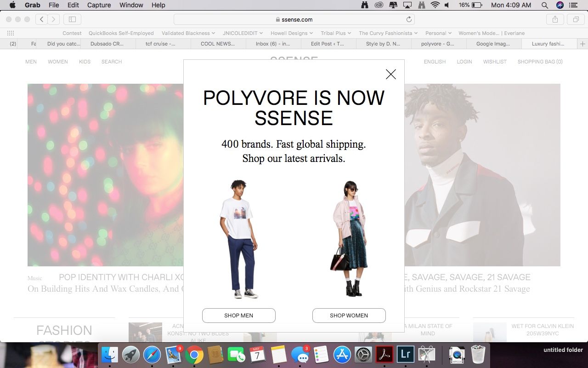Click the volume speaker menu bar icon

pyautogui.click(x=447, y=5)
